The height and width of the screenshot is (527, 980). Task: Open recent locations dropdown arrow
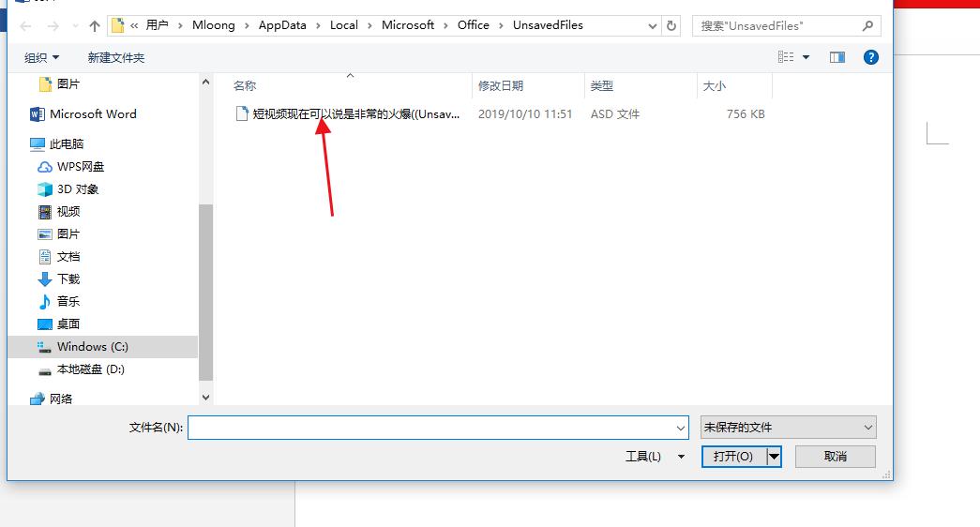click(x=75, y=25)
